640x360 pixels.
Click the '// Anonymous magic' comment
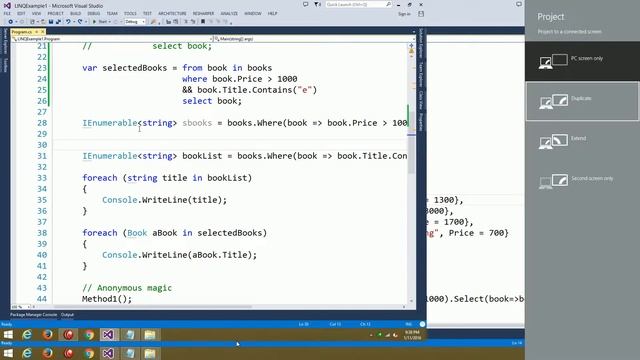pos(127,288)
